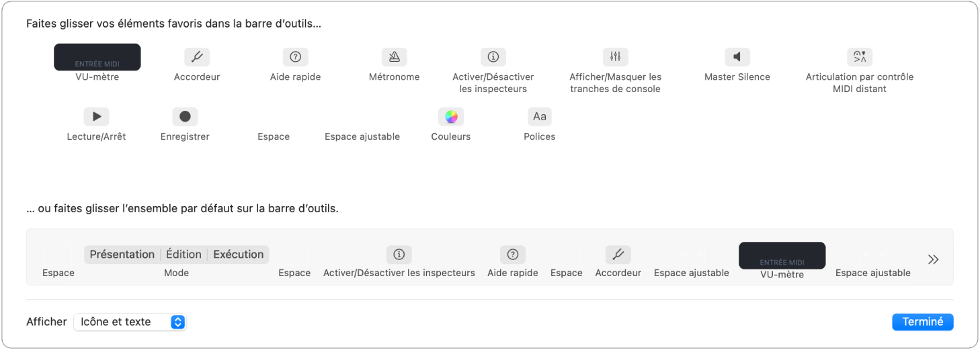980x350 pixels.
Task: Click the Accordeur icon in the default toolbar set
Action: (x=618, y=254)
